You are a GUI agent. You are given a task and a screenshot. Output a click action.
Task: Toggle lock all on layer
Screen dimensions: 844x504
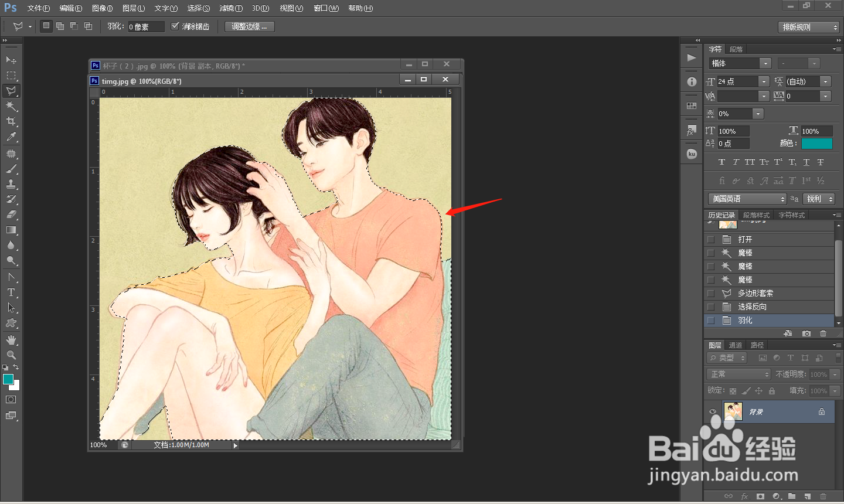[772, 391]
